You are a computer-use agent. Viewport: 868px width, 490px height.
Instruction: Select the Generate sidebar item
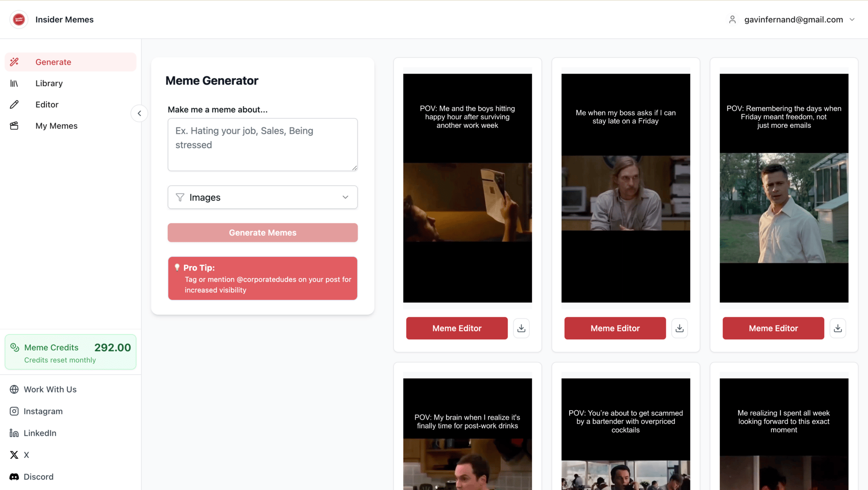tap(53, 62)
